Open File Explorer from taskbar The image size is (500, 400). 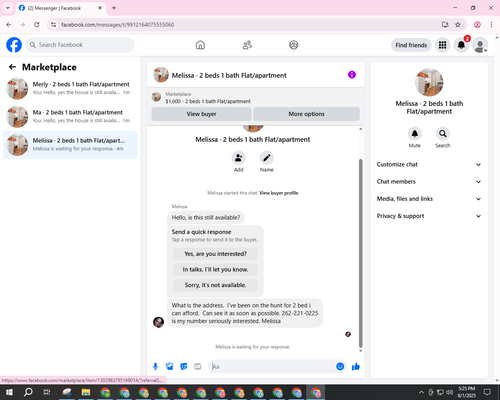86,392
